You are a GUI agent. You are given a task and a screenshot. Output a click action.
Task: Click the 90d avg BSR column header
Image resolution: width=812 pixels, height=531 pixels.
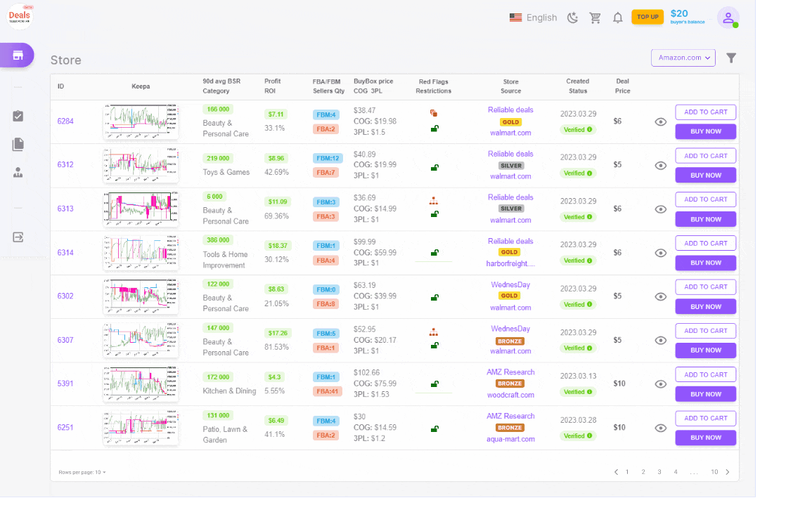pyautogui.click(x=221, y=86)
